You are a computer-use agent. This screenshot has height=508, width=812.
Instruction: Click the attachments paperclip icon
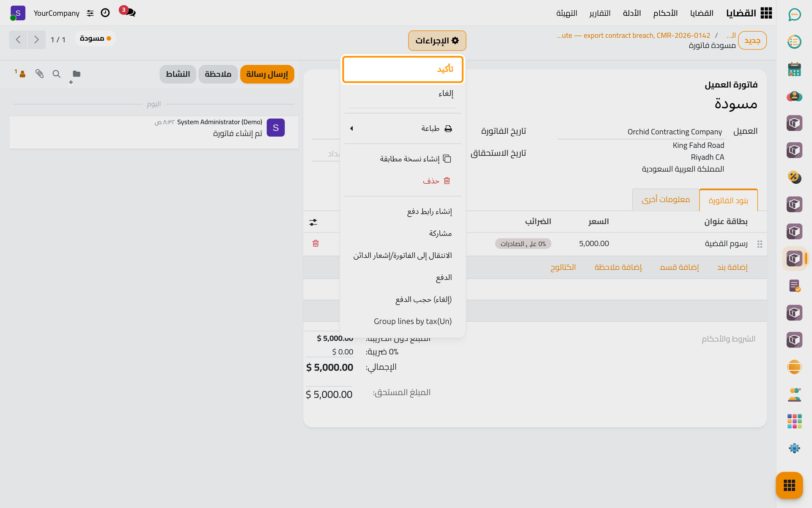point(39,74)
